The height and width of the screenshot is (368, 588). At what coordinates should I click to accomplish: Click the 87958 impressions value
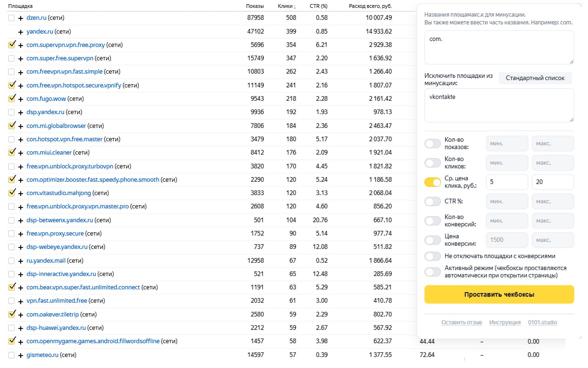point(255,18)
